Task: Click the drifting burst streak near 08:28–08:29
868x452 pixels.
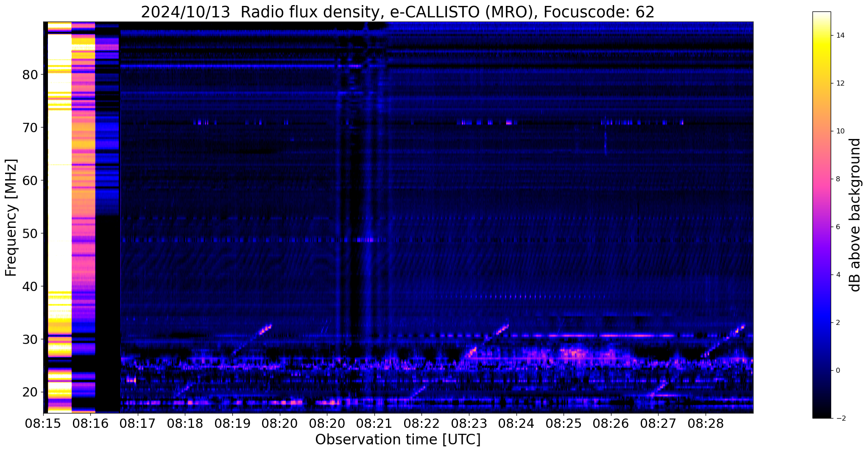Action: pos(723,340)
